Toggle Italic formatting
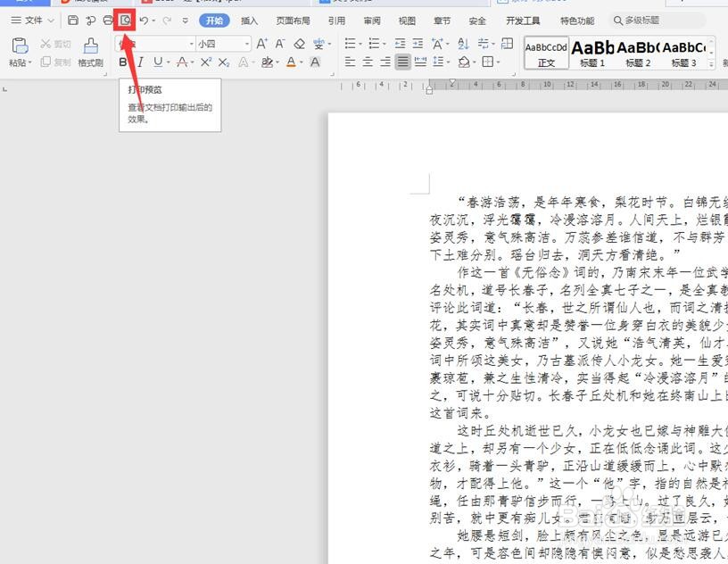 point(141,62)
